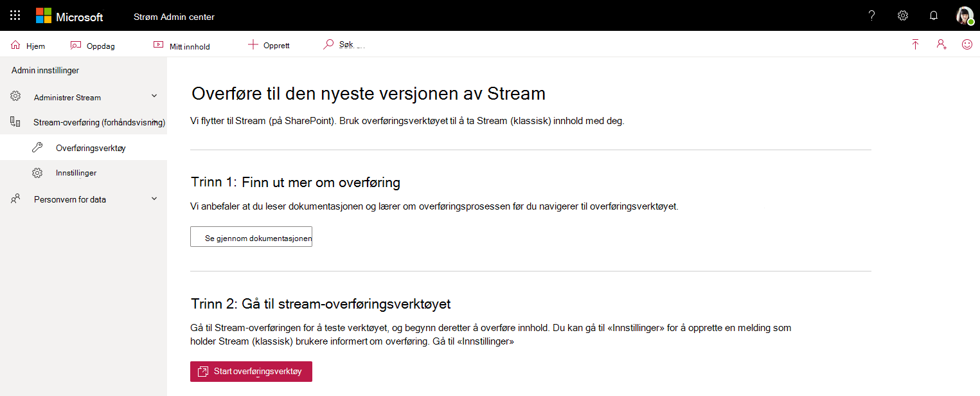Viewport: 980px width, 396px height.
Task: Open Innstillinger under Stream-overføring
Action: tap(77, 172)
